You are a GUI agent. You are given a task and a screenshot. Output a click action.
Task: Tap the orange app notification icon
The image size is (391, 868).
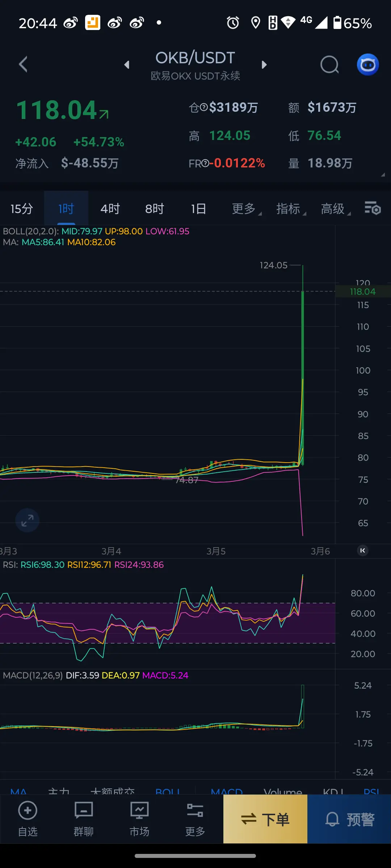point(93,23)
